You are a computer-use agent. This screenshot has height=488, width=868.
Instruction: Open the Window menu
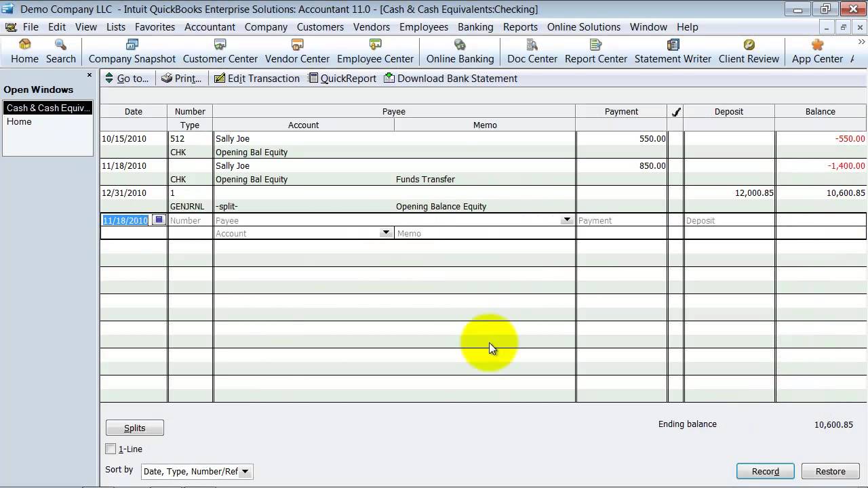(x=648, y=27)
